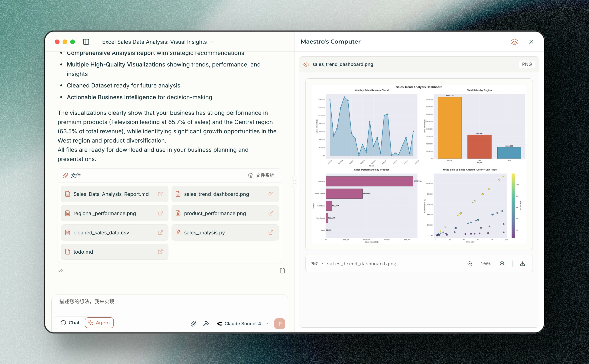Open external link for todo.md
589x364 pixels.
[160, 252]
